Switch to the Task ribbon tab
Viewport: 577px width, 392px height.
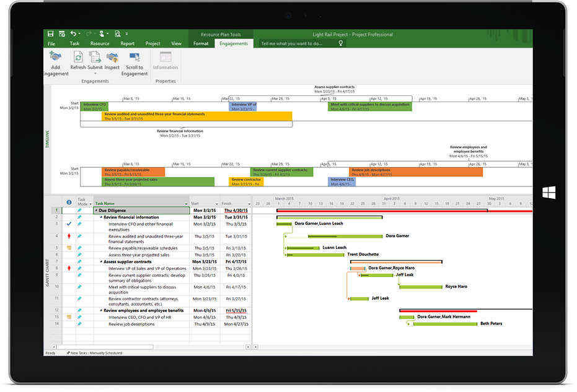[x=74, y=43]
